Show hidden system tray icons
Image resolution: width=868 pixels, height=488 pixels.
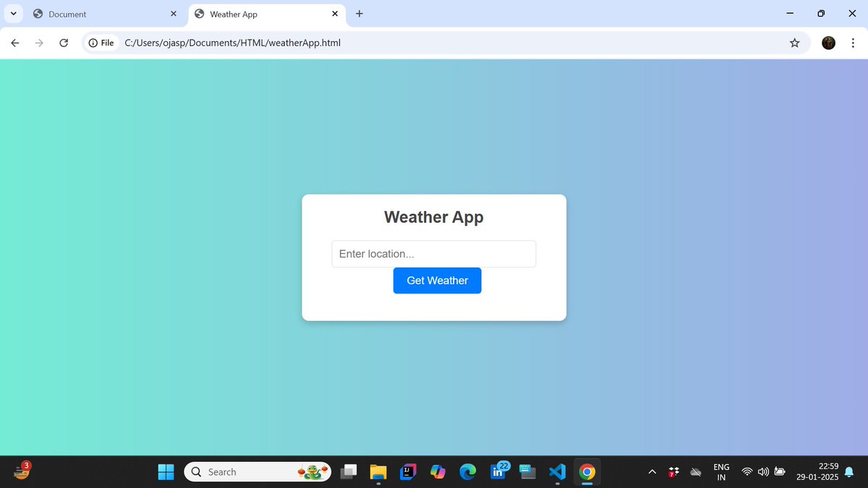pyautogui.click(x=652, y=472)
